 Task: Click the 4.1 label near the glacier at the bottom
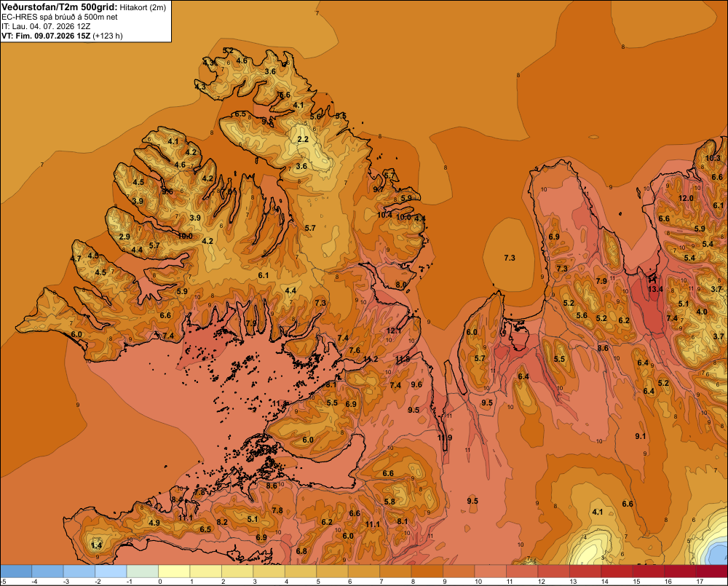(598, 512)
